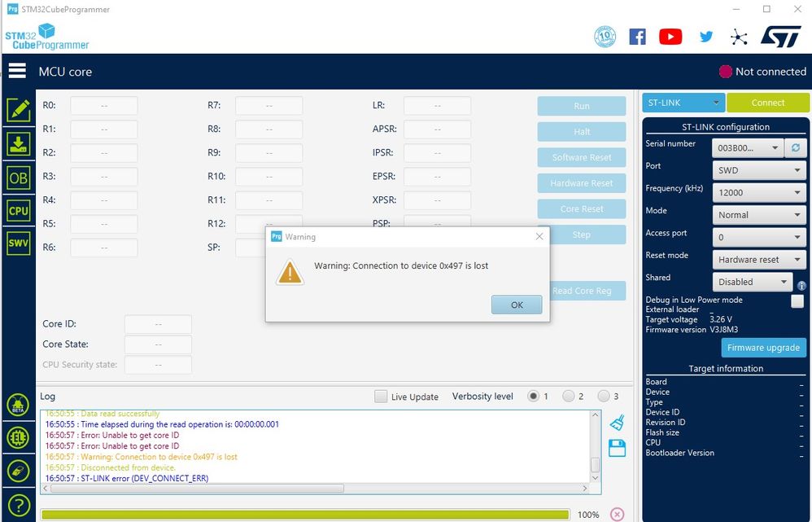The image size is (812, 522).
Task: Open the Option Bytes OB icon
Action: 18,178
